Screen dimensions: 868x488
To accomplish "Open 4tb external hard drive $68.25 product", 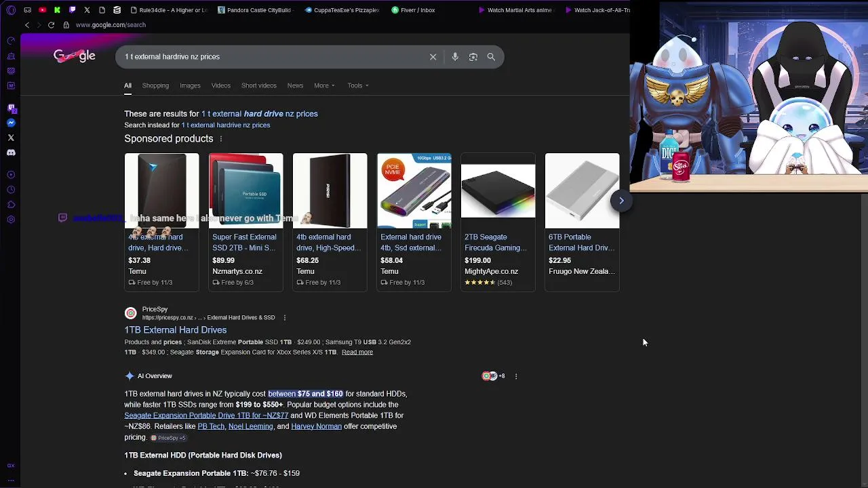I will click(330, 222).
